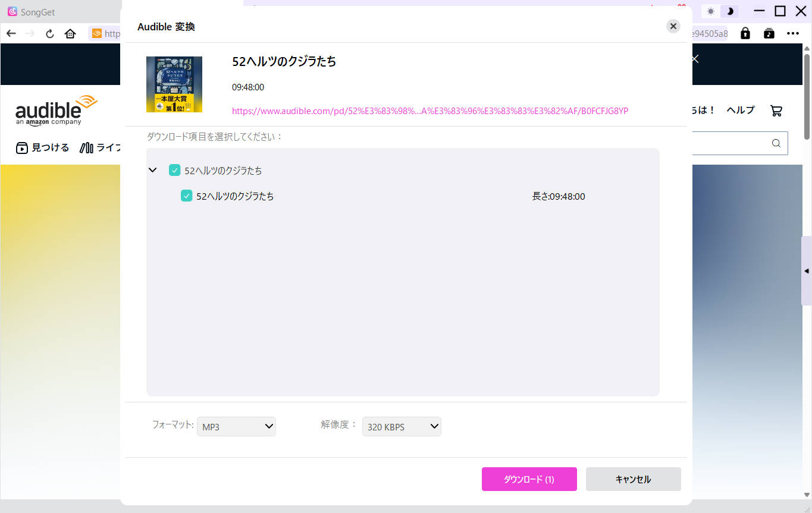This screenshot has height=513, width=812.
Task: Click the キャンセル button
Action: (x=633, y=479)
